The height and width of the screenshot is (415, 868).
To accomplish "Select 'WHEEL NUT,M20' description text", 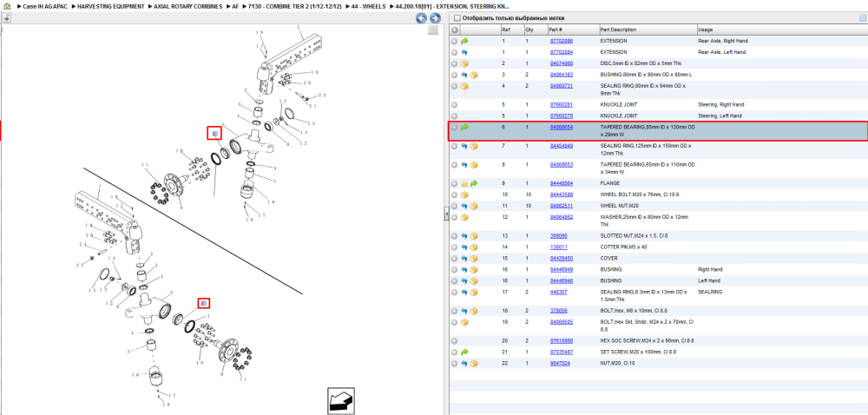I will pyautogui.click(x=620, y=206).
